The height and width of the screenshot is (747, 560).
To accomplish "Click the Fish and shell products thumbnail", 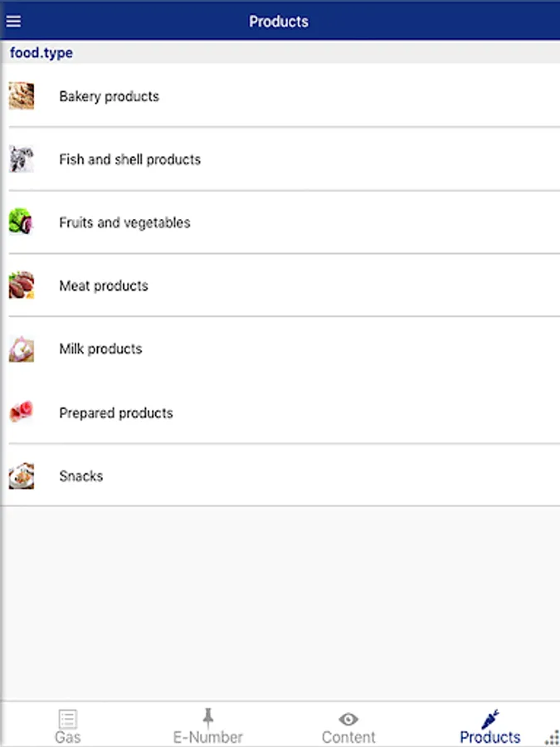I will pos(22,159).
